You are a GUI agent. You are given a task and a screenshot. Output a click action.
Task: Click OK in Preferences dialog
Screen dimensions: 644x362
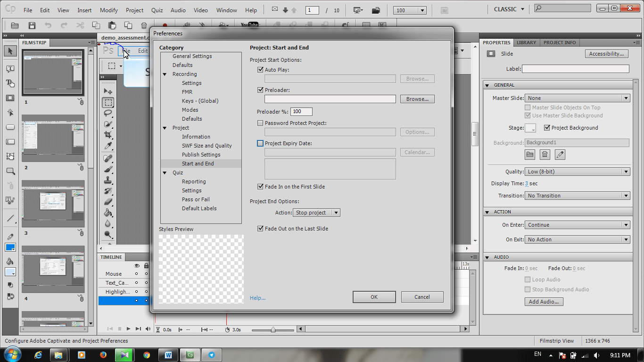click(x=374, y=297)
